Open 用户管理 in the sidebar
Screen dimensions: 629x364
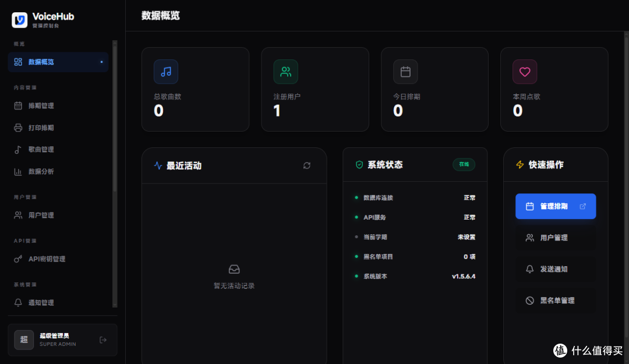(58, 215)
